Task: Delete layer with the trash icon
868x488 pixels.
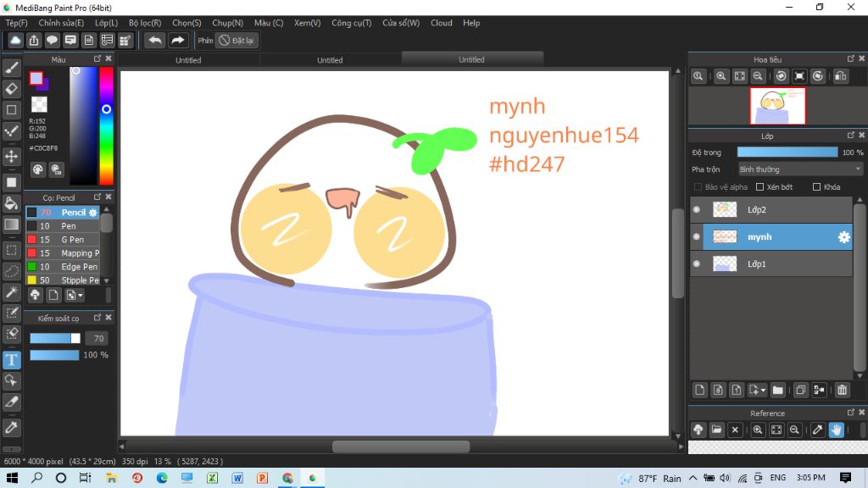Action: point(842,390)
